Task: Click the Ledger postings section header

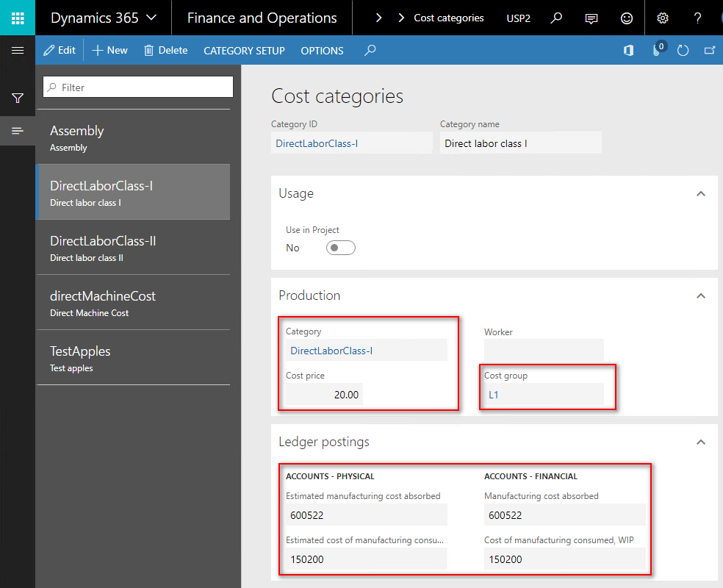Action: (324, 442)
